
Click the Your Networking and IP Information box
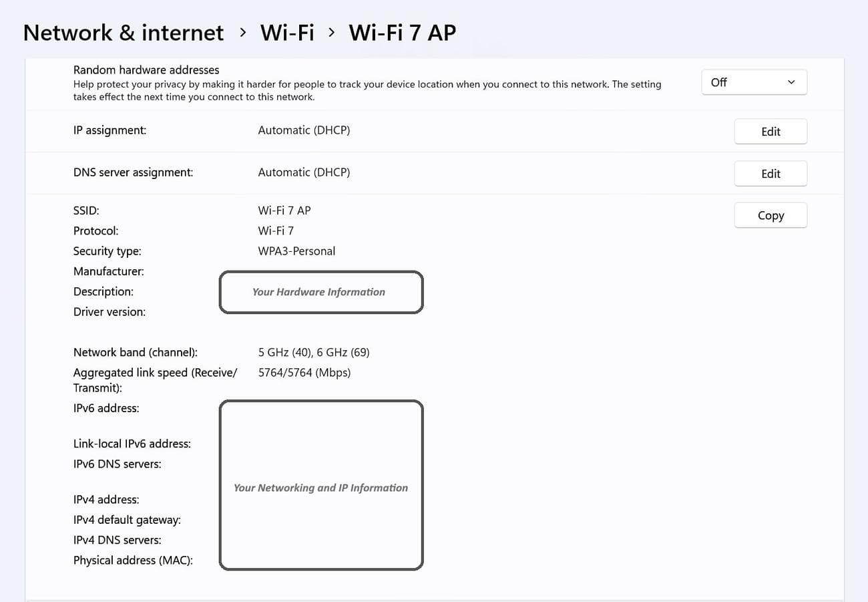click(x=320, y=485)
